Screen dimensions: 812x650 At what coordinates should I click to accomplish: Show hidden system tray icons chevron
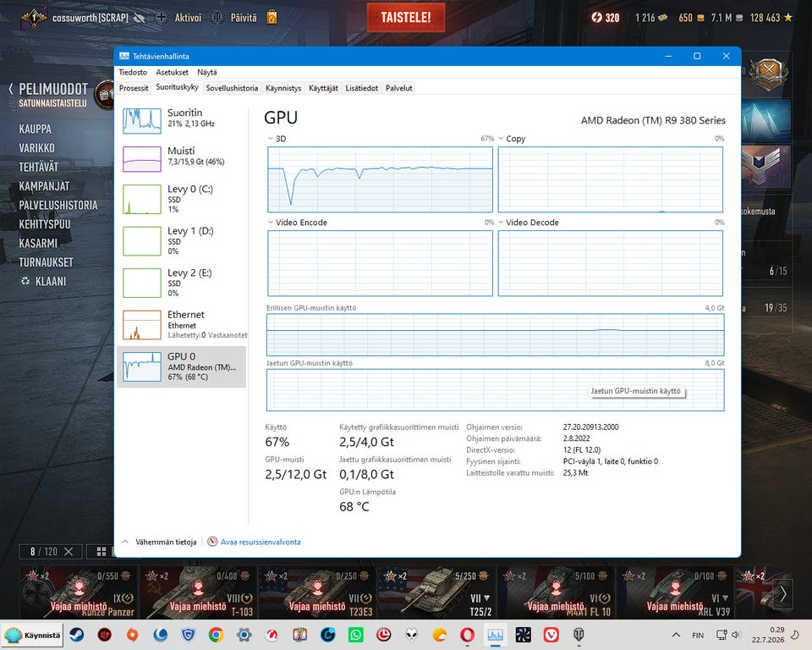click(676, 635)
